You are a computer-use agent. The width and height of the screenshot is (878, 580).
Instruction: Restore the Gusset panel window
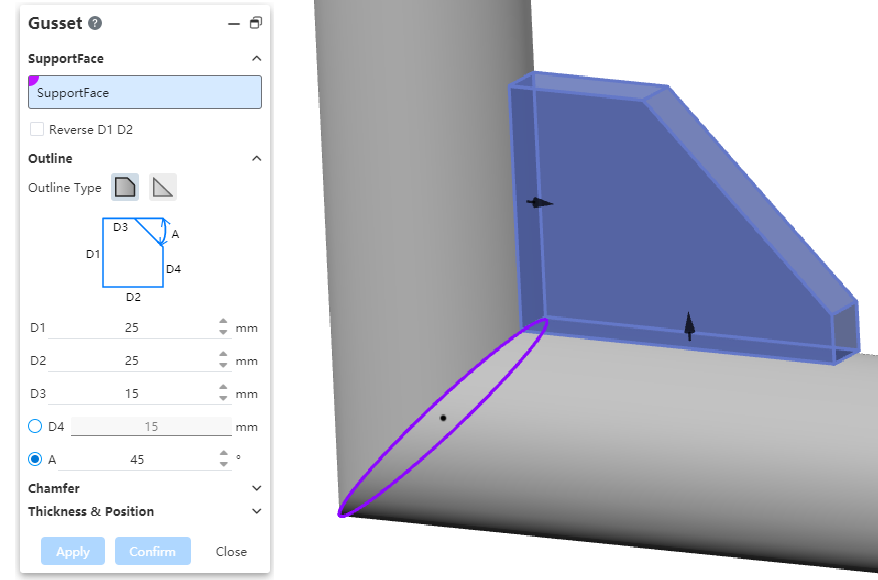(256, 23)
